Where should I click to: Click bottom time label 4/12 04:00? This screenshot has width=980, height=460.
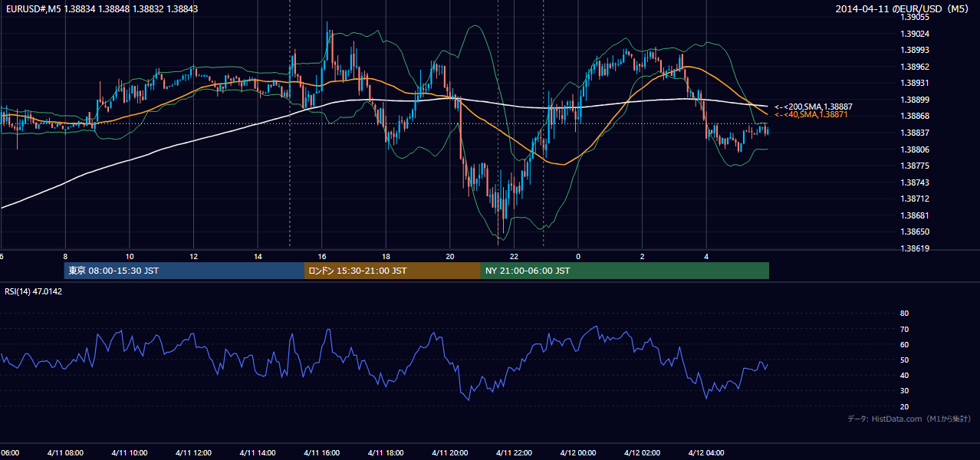pos(706,453)
